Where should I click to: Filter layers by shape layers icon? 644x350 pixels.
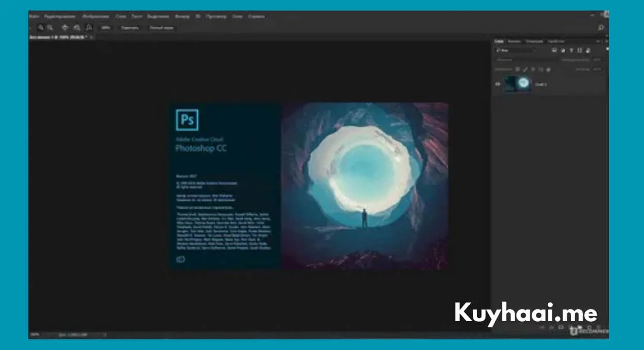[x=580, y=50]
